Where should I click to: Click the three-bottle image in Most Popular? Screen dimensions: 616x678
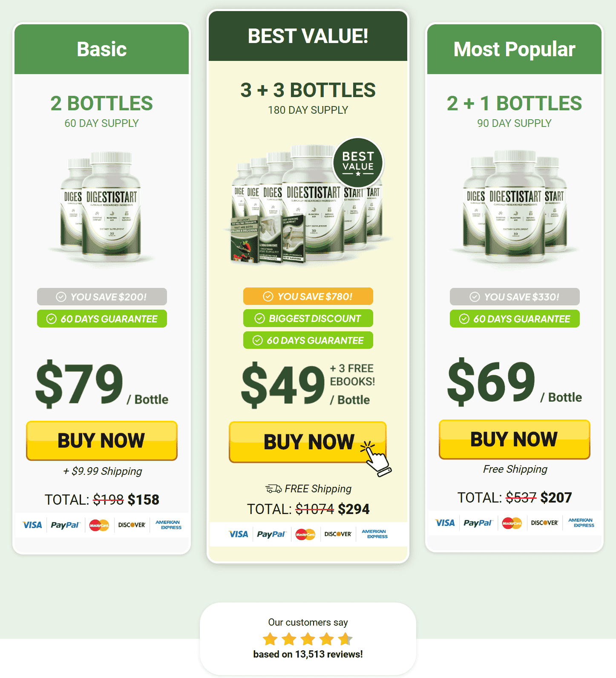pyautogui.click(x=515, y=206)
